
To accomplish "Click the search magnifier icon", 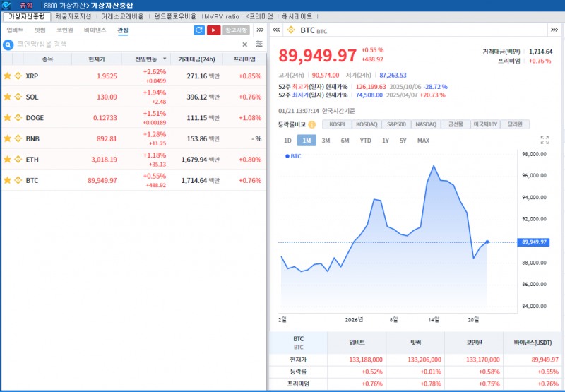I will (x=8, y=44).
